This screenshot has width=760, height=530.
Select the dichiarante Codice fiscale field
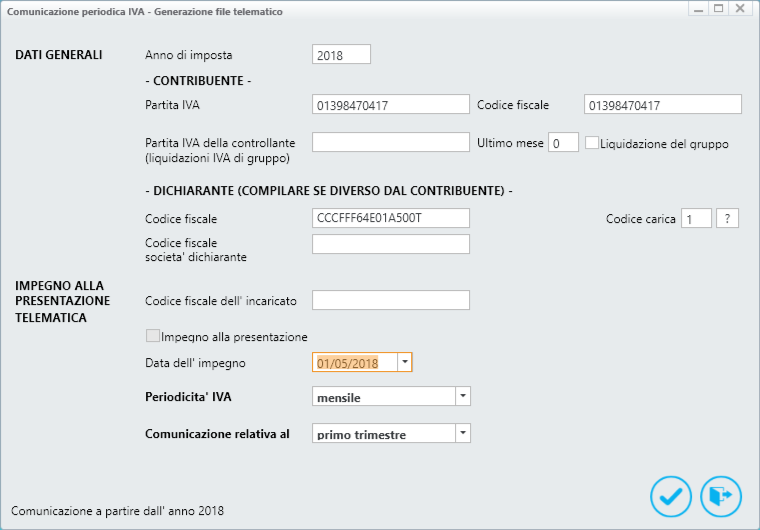391,218
